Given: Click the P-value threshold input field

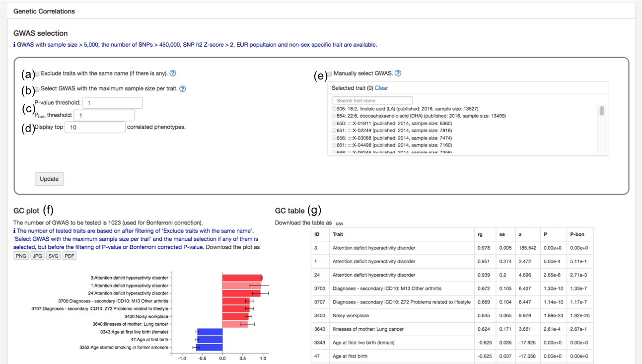Looking at the screenshot, I should 113,103.
